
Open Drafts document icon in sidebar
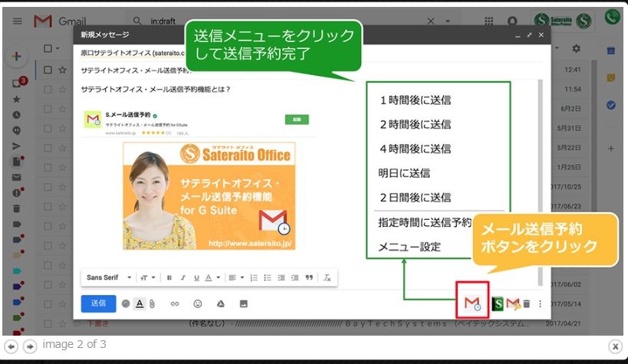tap(17, 162)
